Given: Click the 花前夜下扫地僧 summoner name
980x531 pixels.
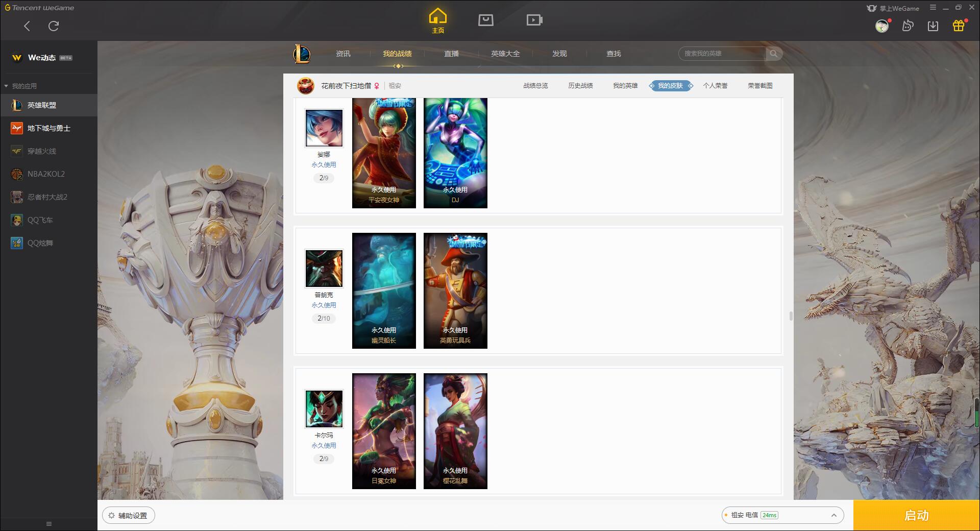Looking at the screenshot, I should coord(346,86).
